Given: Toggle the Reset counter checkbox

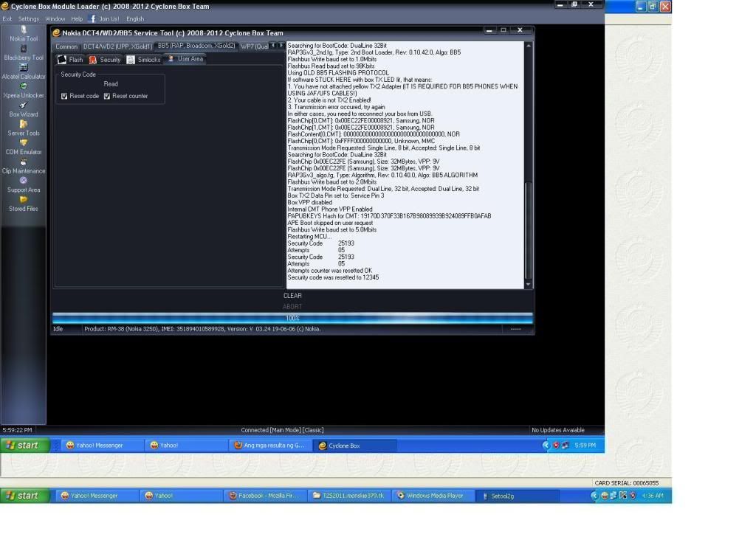Looking at the screenshot, I should [x=107, y=96].
